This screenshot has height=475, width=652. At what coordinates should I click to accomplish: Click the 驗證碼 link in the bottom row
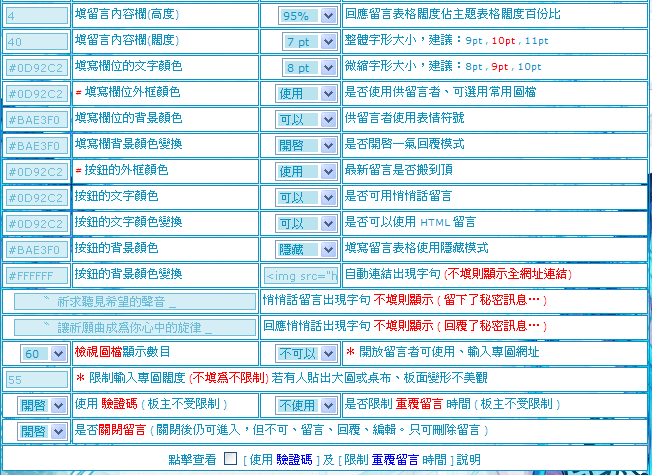coord(294,460)
